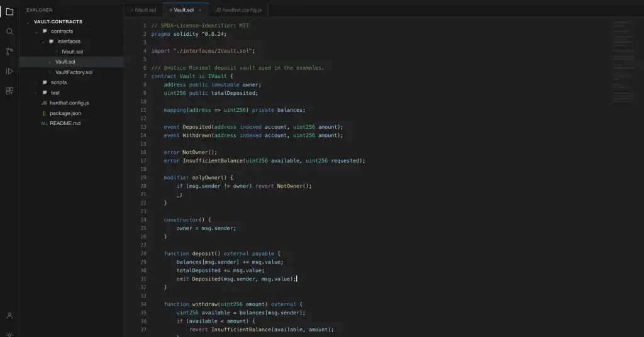Click 'IVault' in the contract declaration line
Screen dimensions: 644x337
pyautogui.click(x=217, y=76)
